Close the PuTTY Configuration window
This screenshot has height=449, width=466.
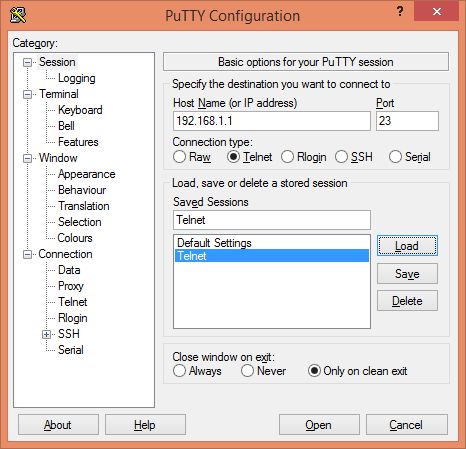(437, 12)
